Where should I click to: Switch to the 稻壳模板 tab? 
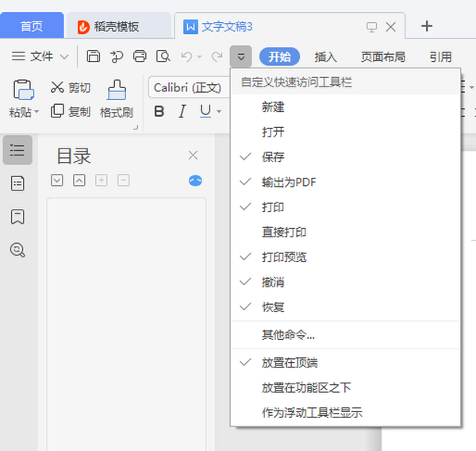[119, 26]
